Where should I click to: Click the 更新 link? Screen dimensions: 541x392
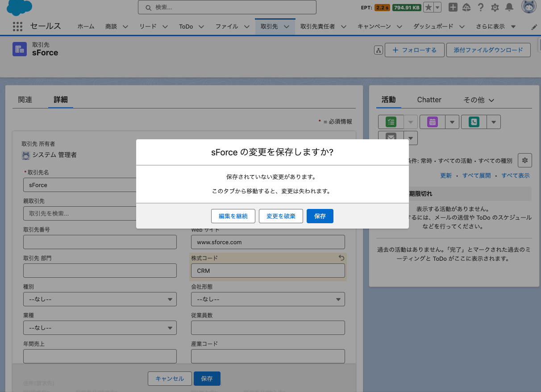pyautogui.click(x=446, y=175)
